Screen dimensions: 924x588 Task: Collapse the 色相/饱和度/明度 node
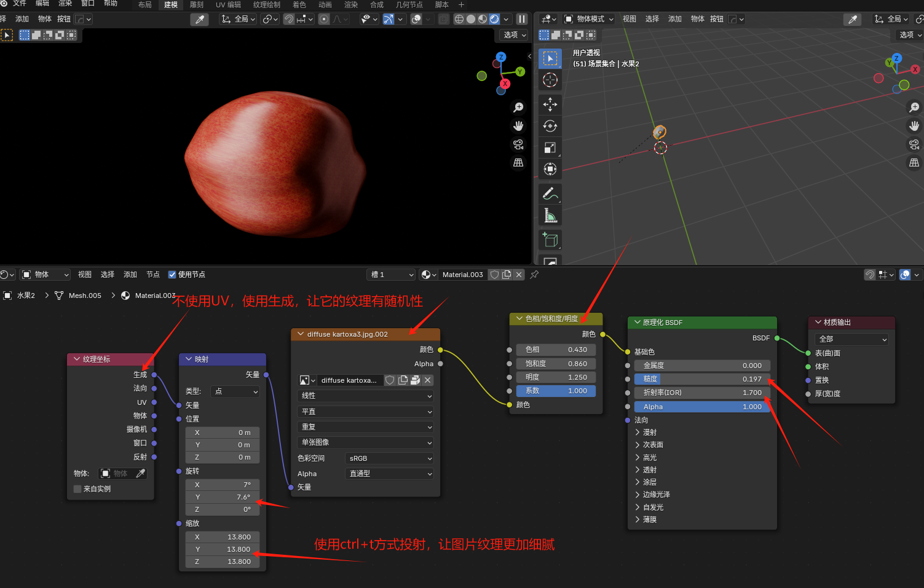519,319
